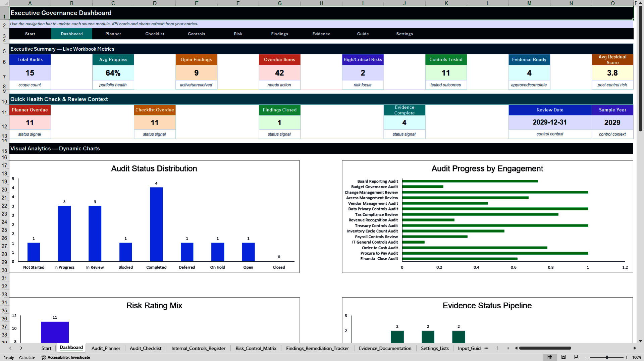Select the Evidence Status Pipeline chart title
The height and width of the screenshot is (361, 644).
487,306
